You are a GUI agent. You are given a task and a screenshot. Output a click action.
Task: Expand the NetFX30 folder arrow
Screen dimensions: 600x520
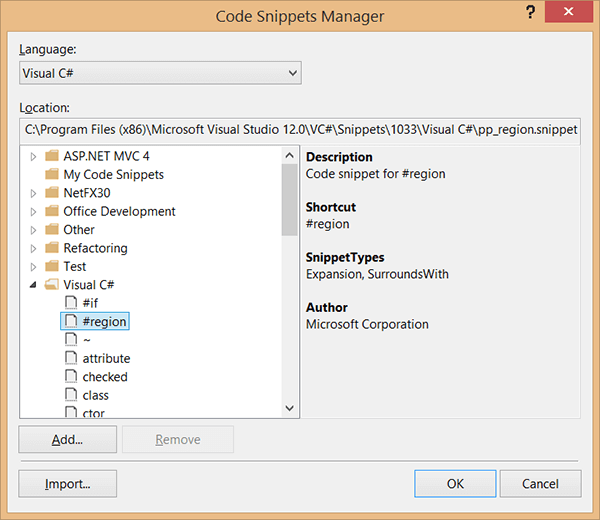33,193
